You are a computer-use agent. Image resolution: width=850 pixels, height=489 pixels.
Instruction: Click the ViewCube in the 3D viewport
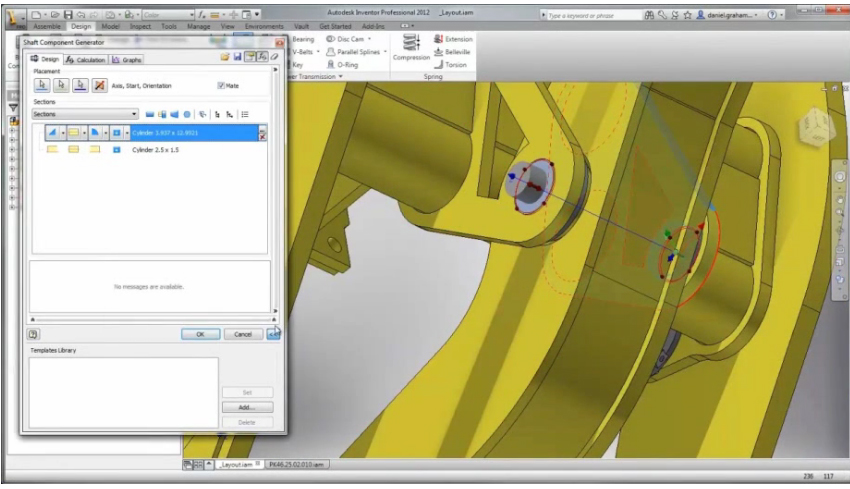click(x=813, y=127)
